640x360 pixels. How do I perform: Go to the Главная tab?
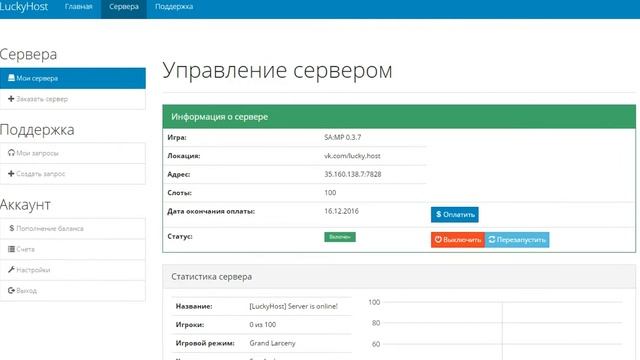78,7
